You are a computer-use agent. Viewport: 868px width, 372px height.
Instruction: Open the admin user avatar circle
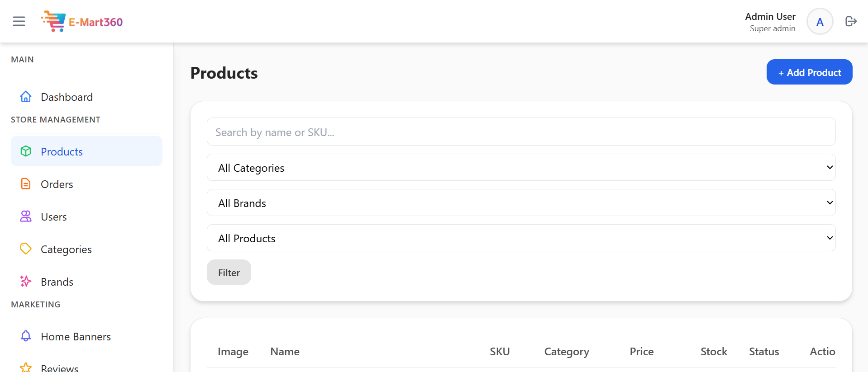820,22
